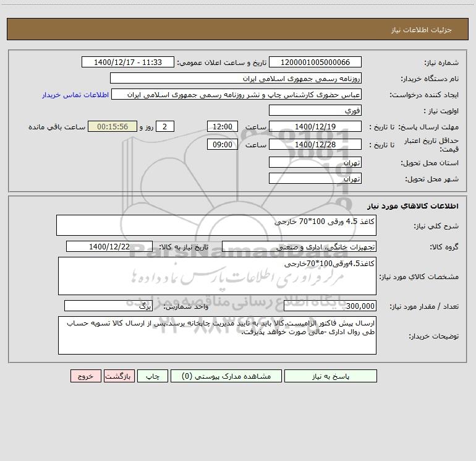Click the request creator field عباس حضوری
The width and height of the screenshot is (476, 461).
coord(237,94)
